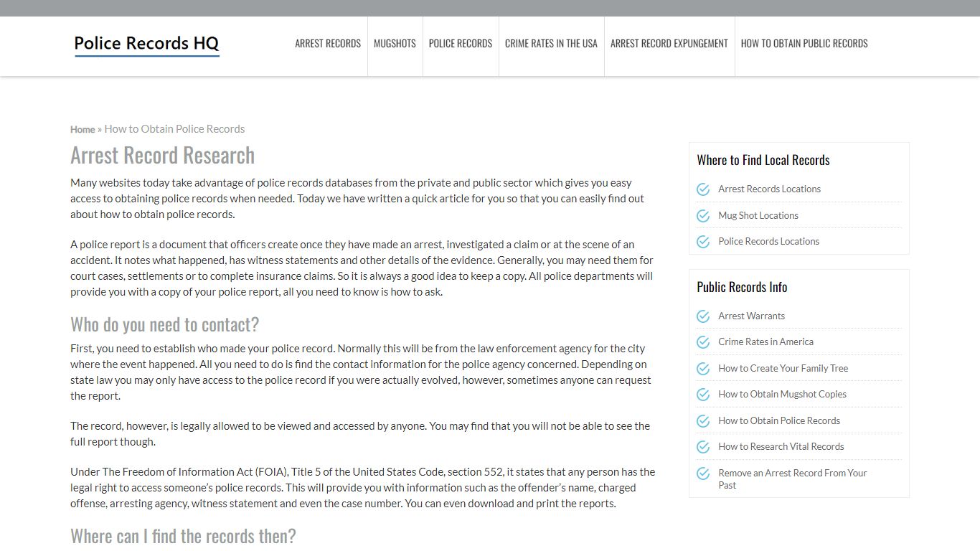Visit Police Records Locations link

pos(768,241)
